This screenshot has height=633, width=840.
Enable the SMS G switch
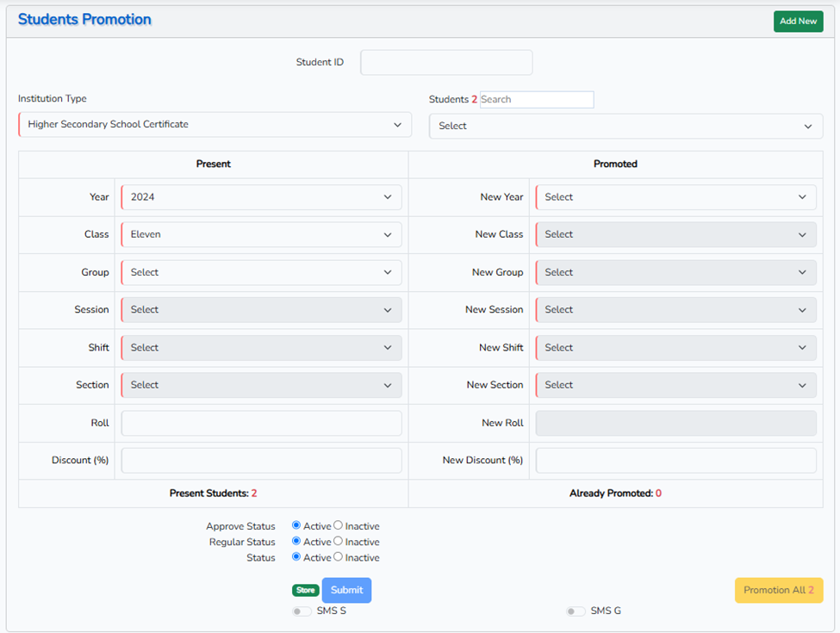[x=576, y=611]
